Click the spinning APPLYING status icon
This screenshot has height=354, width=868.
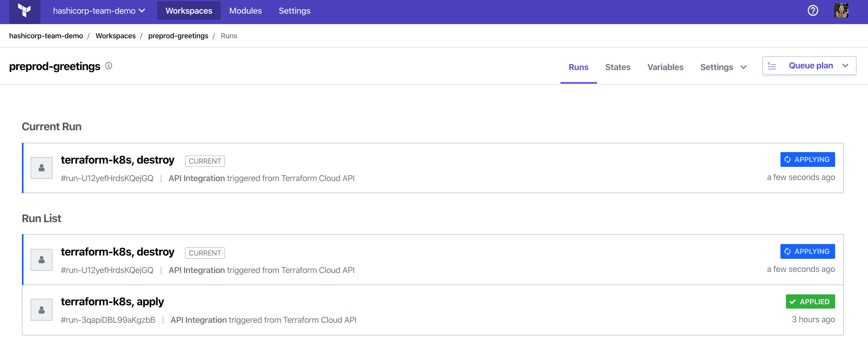[x=788, y=160]
